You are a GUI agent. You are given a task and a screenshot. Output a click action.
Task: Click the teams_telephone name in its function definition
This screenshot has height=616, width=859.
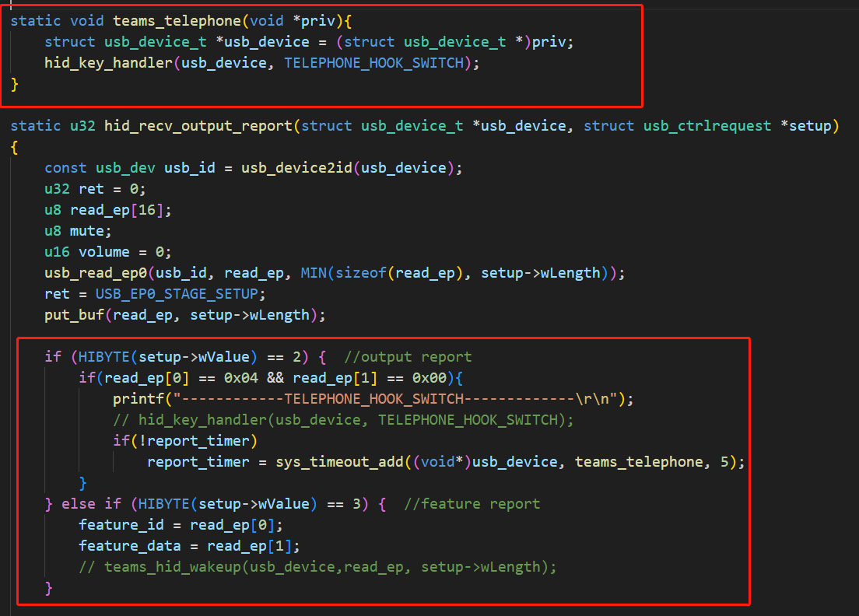(x=177, y=21)
